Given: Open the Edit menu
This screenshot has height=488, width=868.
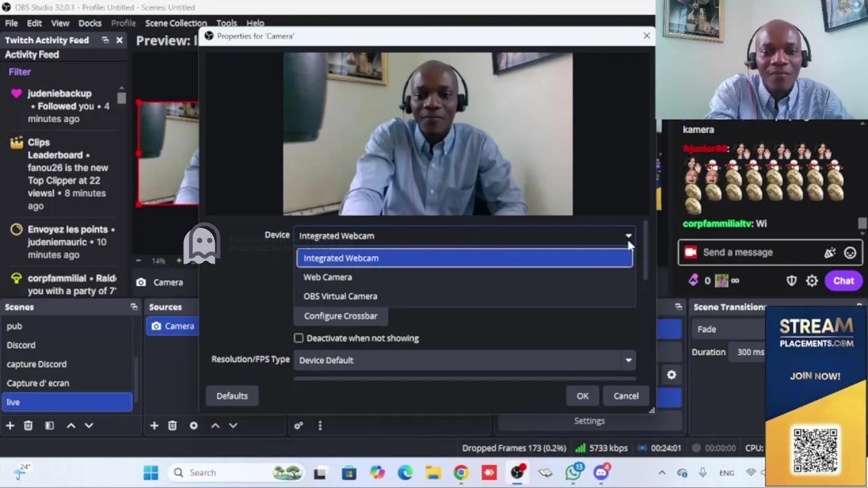Looking at the screenshot, I should [35, 23].
